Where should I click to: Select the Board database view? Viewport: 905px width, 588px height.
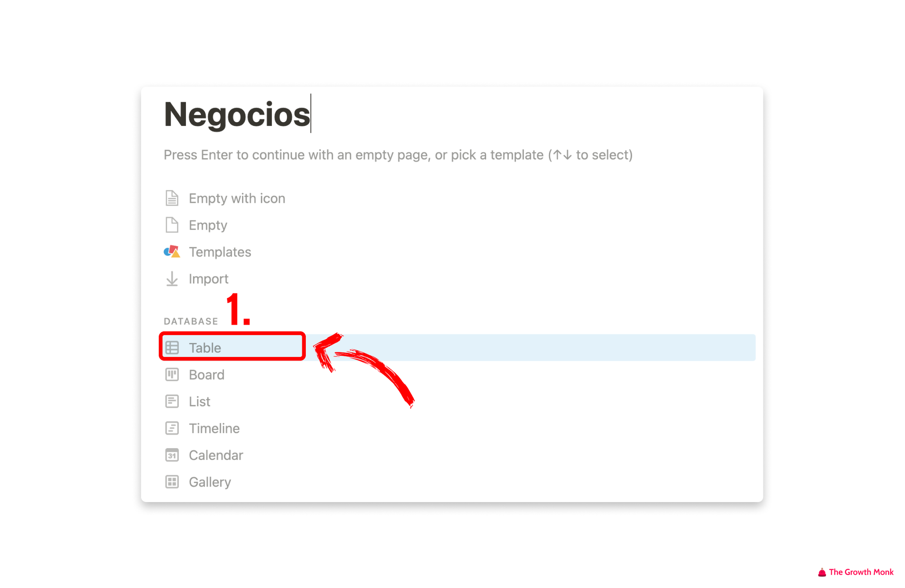[x=206, y=374]
